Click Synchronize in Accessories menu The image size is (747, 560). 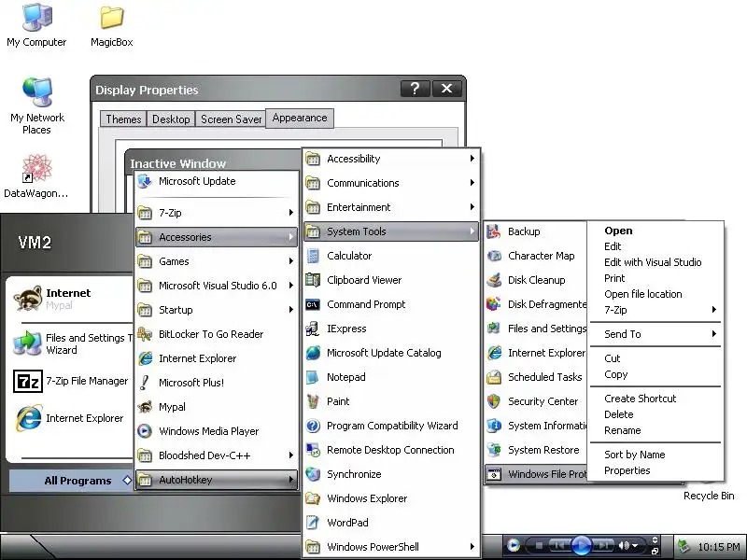coord(390,474)
